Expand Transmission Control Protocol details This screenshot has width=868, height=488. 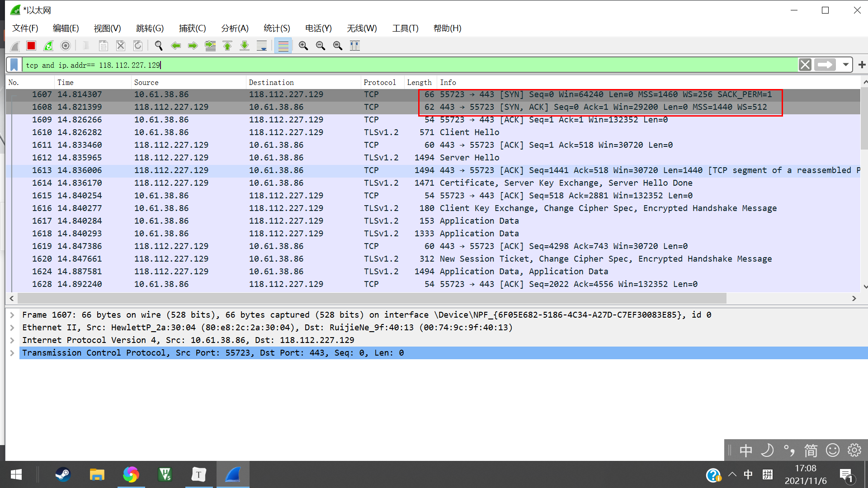point(12,353)
